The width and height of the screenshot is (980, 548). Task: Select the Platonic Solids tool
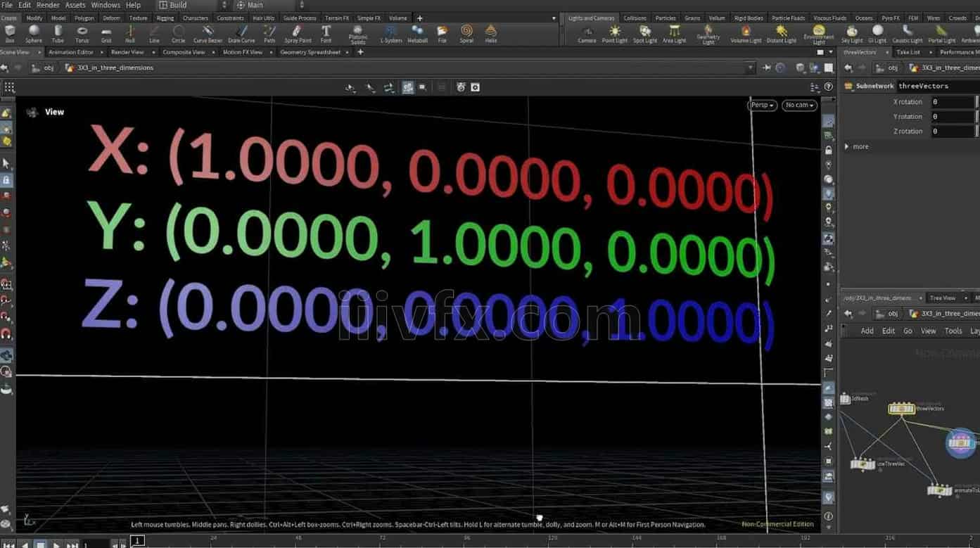pos(358,34)
